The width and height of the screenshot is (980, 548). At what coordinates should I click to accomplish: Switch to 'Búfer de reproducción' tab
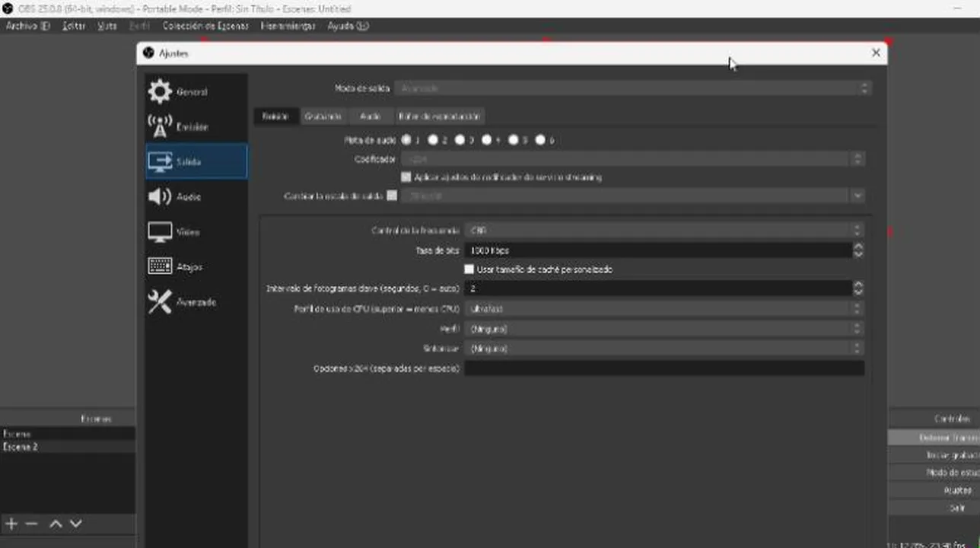[439, 116]
